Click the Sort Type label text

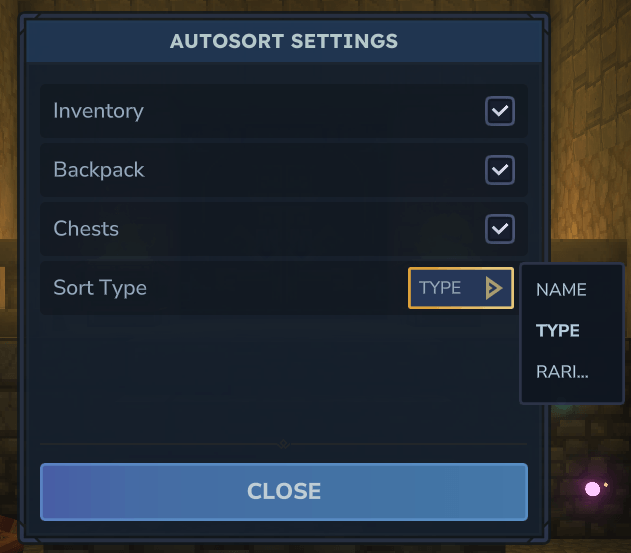tap(100, 288)
